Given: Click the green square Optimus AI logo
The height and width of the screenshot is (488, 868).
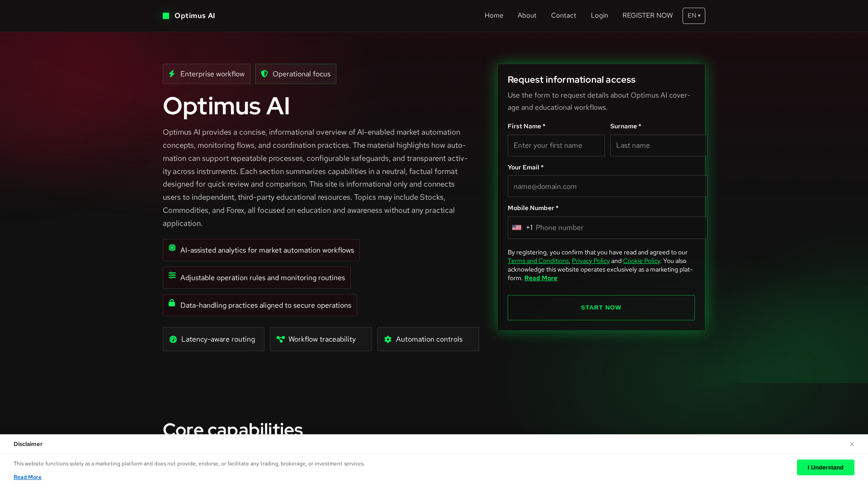Looking at the screenshot, I should coord(166,16).
